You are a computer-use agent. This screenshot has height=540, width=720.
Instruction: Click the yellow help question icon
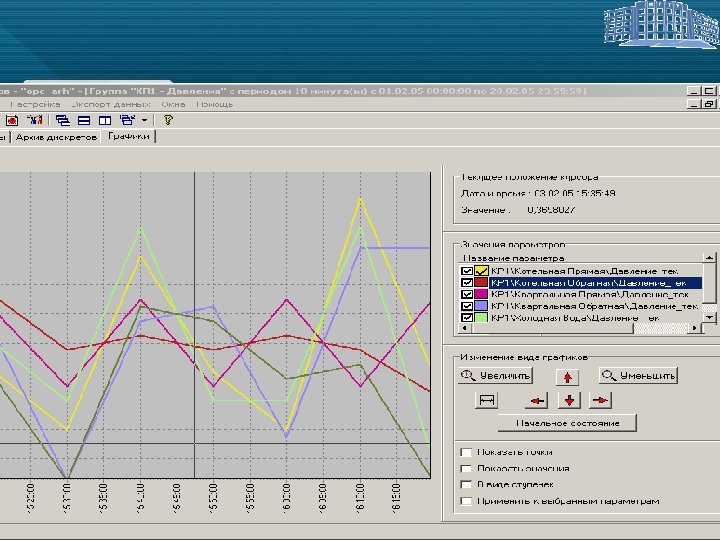(168, 120)
